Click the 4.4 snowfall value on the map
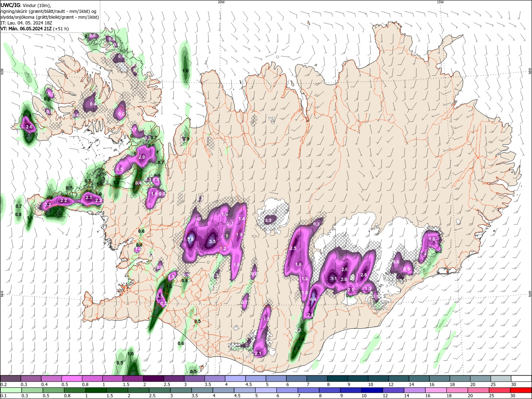Screen dimensions: 532x399 pyautogui.click(x=313, y=299)
